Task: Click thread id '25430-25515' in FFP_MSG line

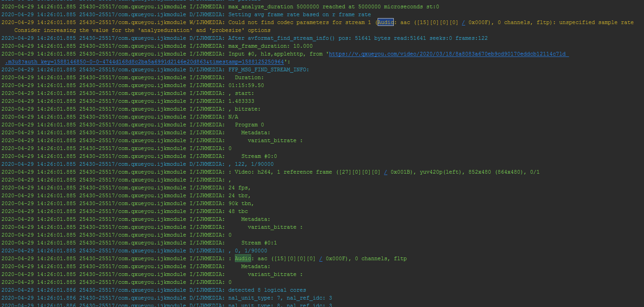Action: click(x=97, y=69)
